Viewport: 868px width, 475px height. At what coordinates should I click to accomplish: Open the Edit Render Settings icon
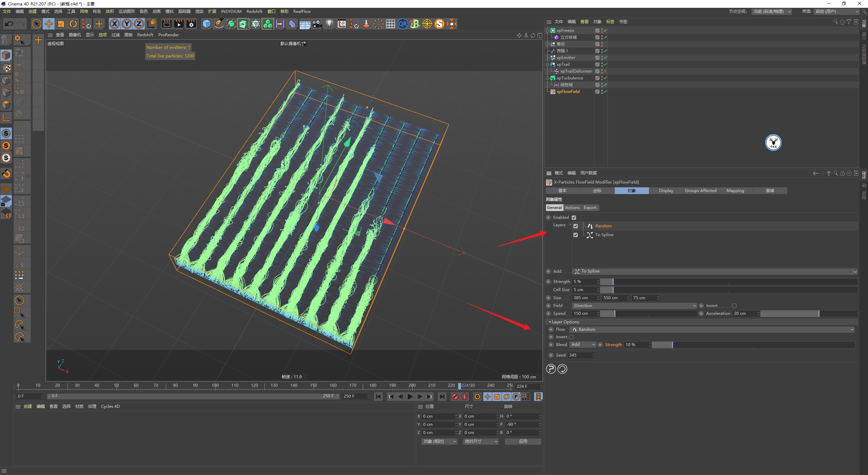coord(191,24)
